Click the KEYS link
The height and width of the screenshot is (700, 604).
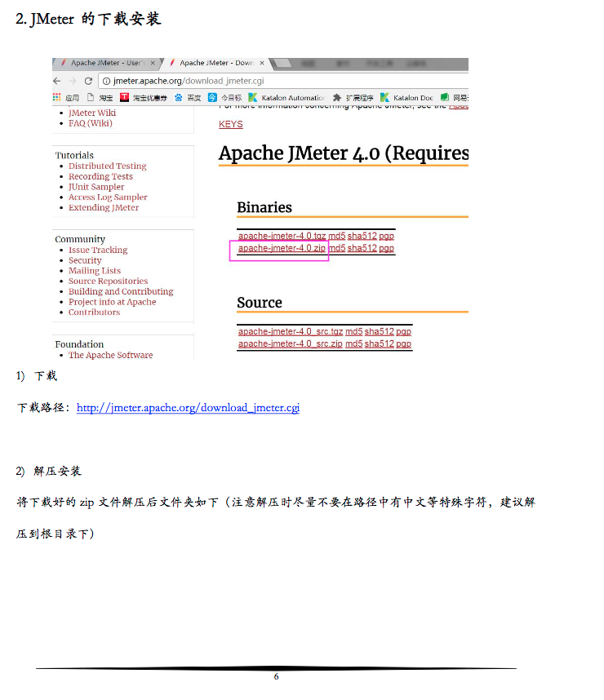230,125
